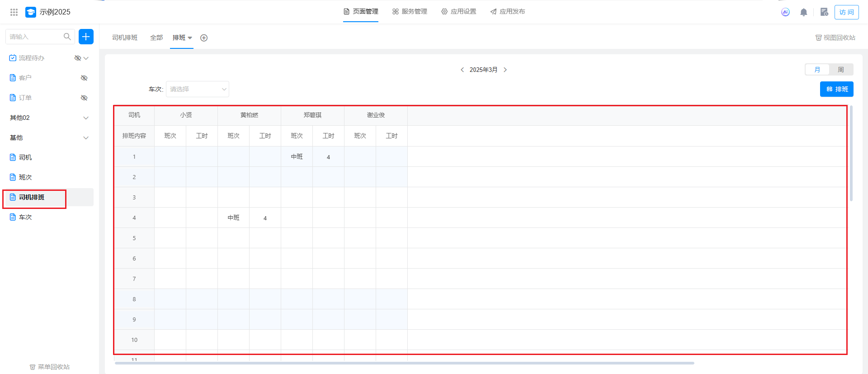The image size is (868, 374).
Task: Toggle visibility of 客户 page
Action: (84, 78)
